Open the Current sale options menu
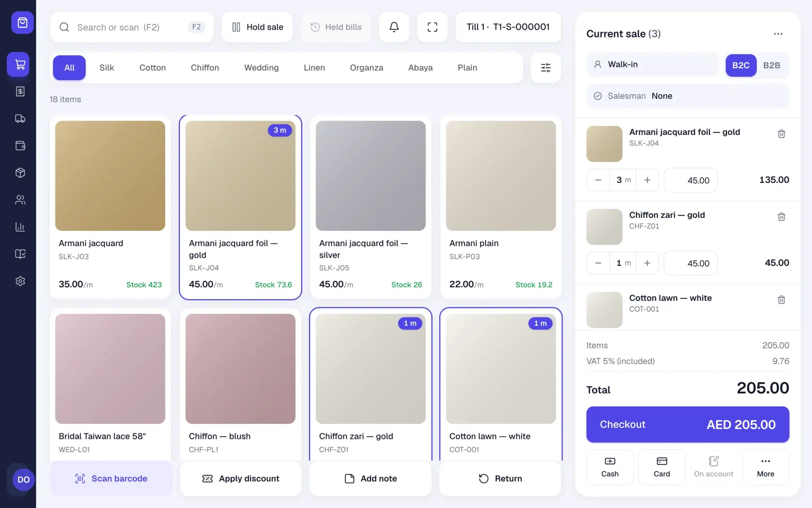The image size is (812, 508). tap(778, 34)
